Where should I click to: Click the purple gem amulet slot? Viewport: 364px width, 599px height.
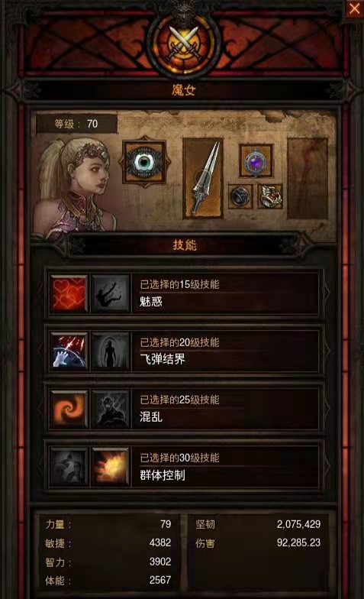tap(256, 160)
